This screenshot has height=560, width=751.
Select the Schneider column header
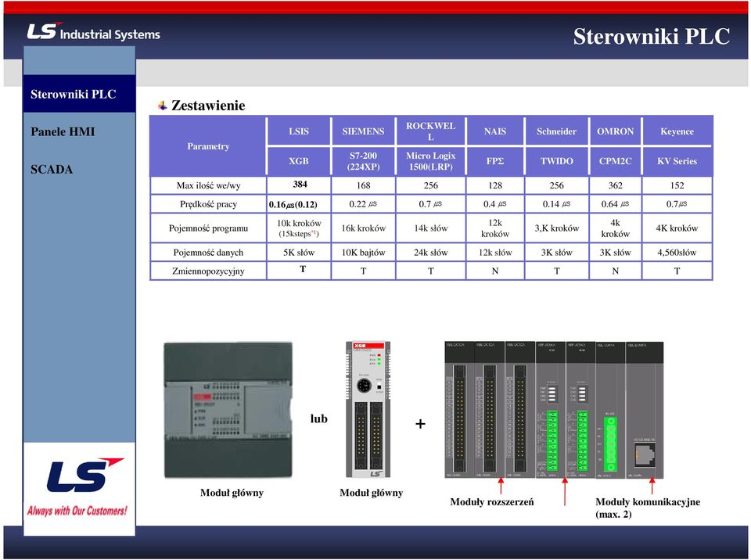pos(556,131)
